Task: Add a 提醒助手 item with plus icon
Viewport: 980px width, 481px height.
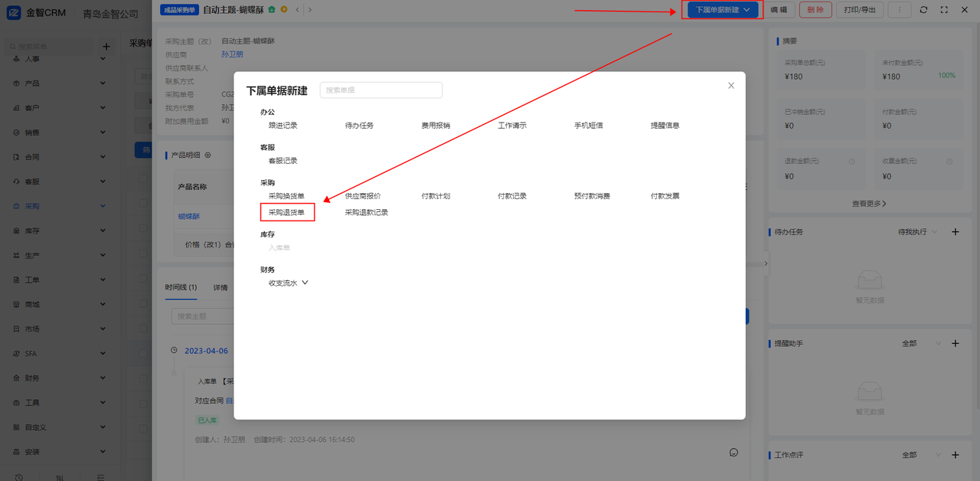Action: point(955,343)
